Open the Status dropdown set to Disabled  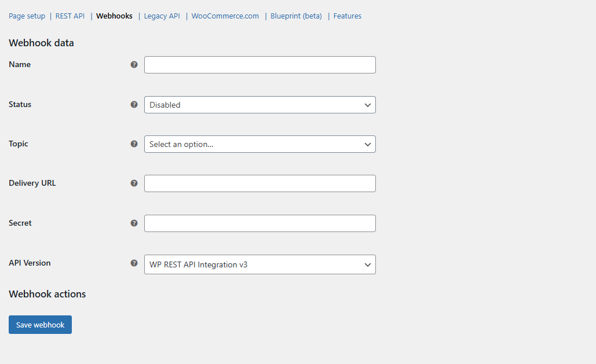pyautogui.click(x=259, y=105)
